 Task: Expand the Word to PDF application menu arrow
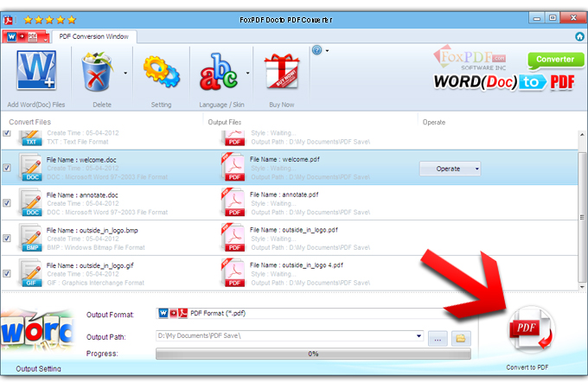click(x=45, y=39)
